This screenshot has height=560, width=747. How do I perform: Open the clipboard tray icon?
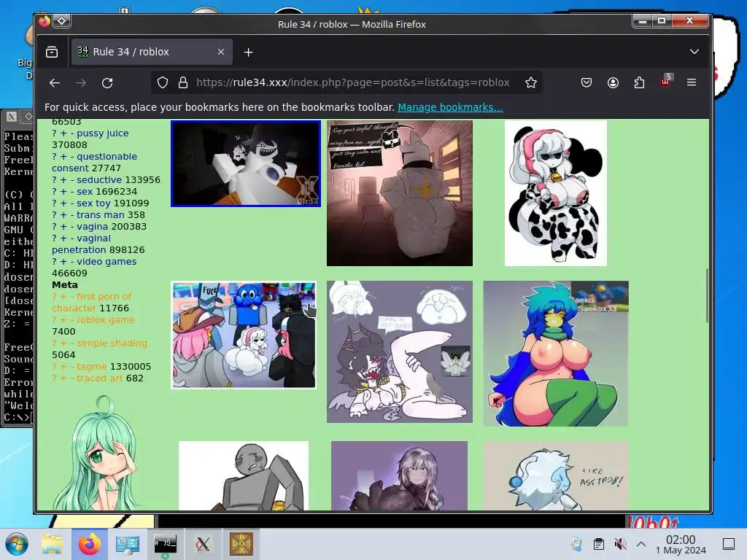598,544
